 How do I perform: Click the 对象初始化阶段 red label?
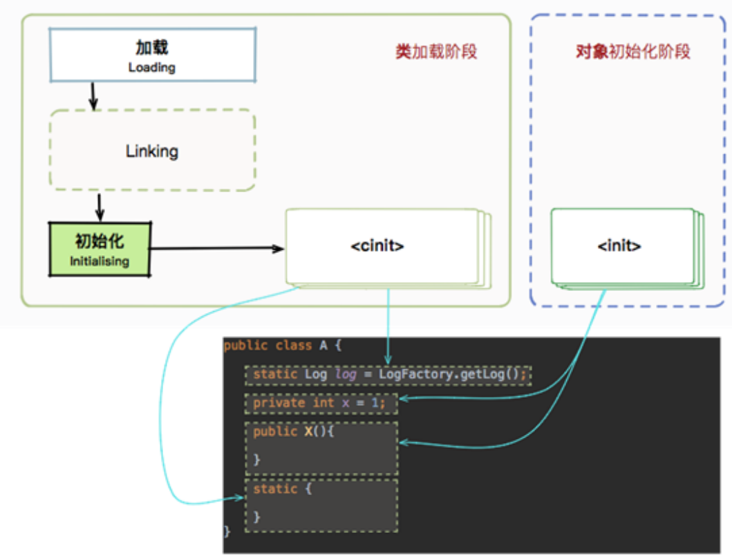pos(632,51)
